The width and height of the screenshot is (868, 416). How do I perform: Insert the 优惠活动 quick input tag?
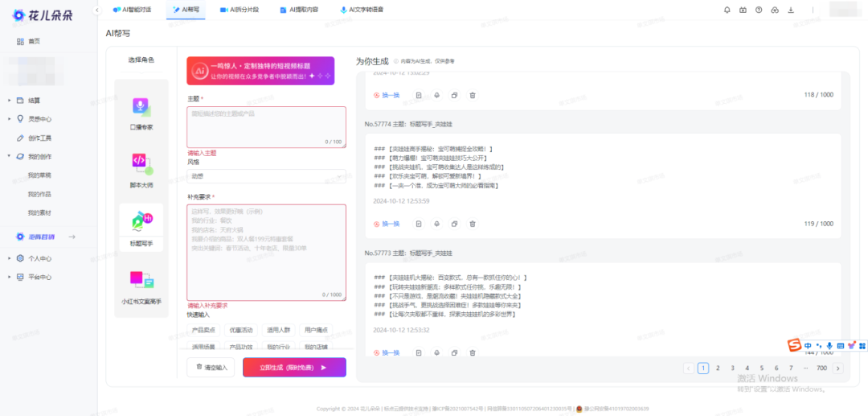point(241,330)
